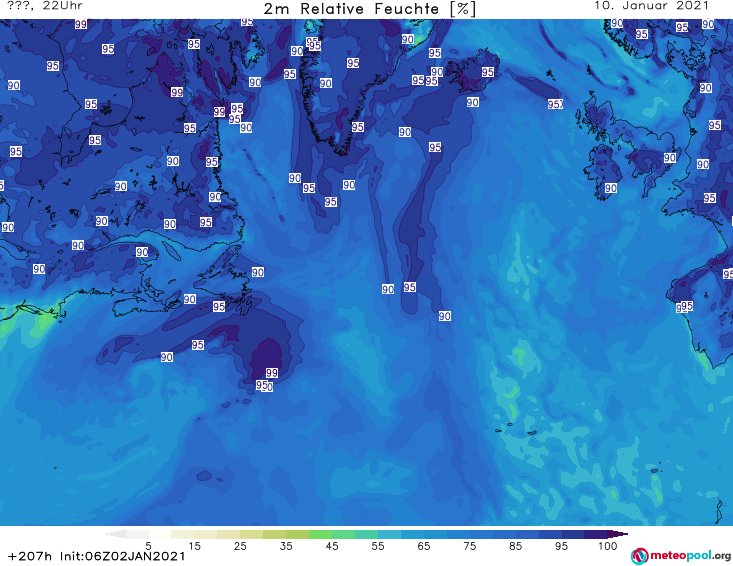
Task: Click the color scale label "65"
Action: [424, 546]
